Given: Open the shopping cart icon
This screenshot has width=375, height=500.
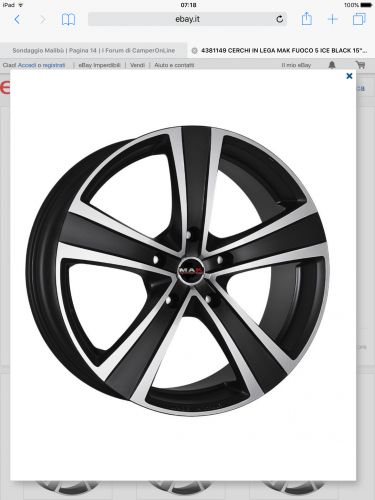Looking at the screenshot, I should click(360, 65).
